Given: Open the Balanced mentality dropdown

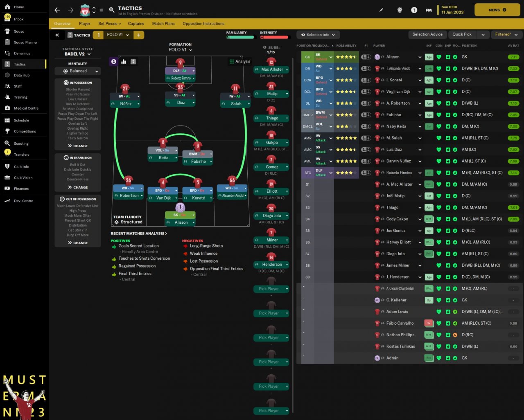Looking at the screenshot, I should tap(78, 71).
